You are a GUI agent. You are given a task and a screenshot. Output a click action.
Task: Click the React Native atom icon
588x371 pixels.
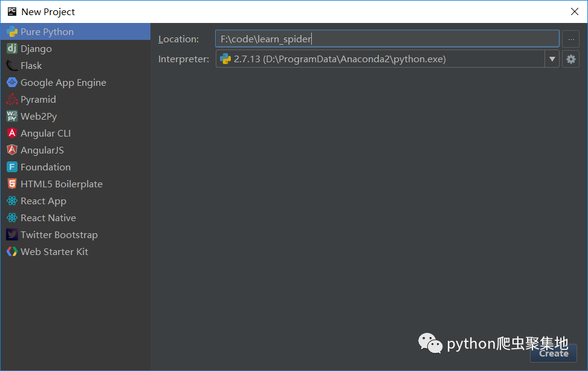[x=12, y=218]
